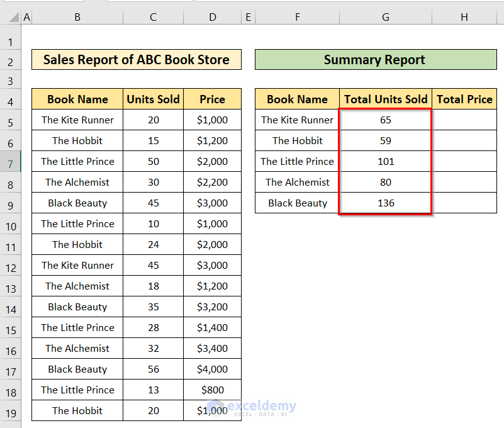Click 'The Kite Runner' in the summary table
This screenshot has width=504, height=428.
pos(296,120)
